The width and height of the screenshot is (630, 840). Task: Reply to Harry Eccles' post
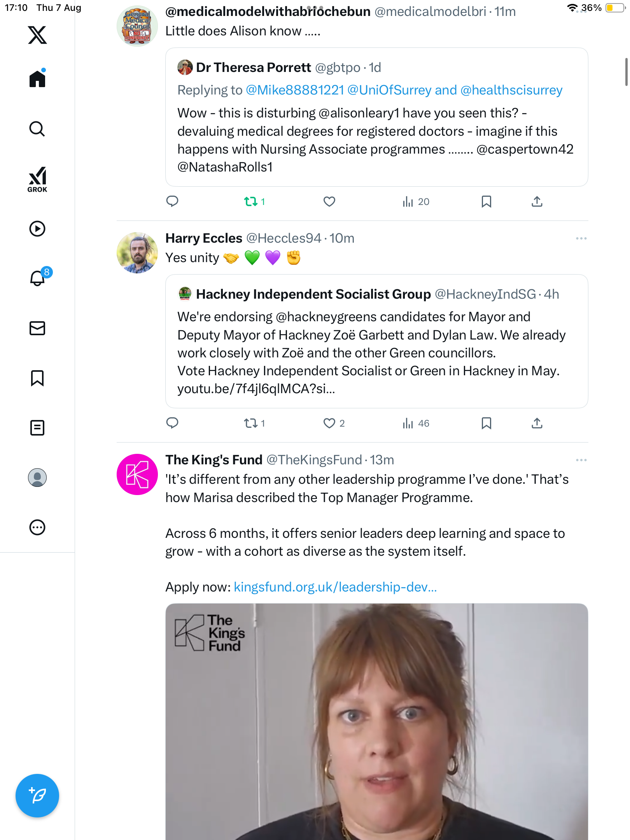tap(172, 423)
